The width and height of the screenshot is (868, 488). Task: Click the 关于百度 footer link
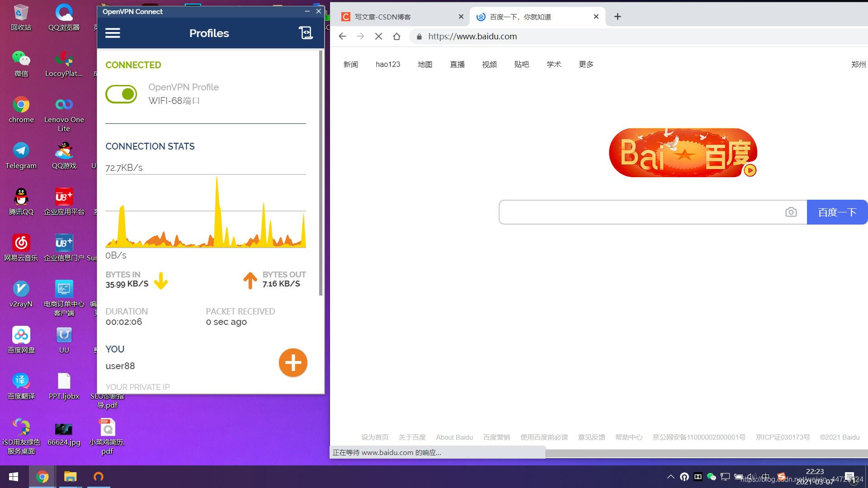pos(412,437)
